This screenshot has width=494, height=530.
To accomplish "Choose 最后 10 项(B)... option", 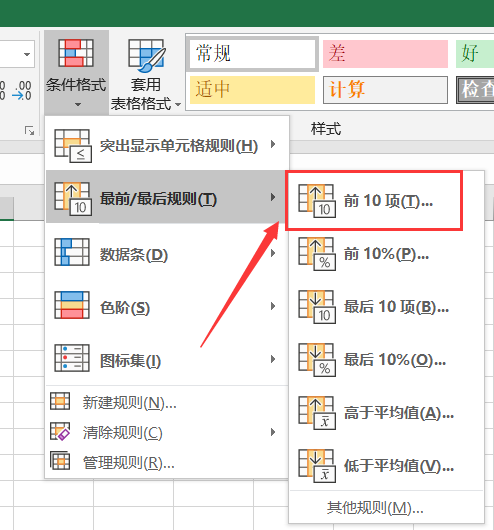I will 387,307.
